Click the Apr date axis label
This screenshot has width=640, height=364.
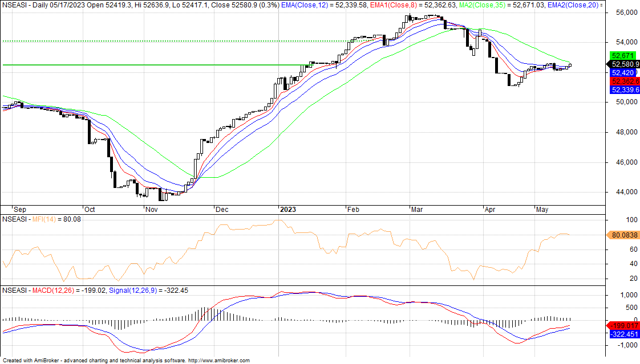(490, 210)
